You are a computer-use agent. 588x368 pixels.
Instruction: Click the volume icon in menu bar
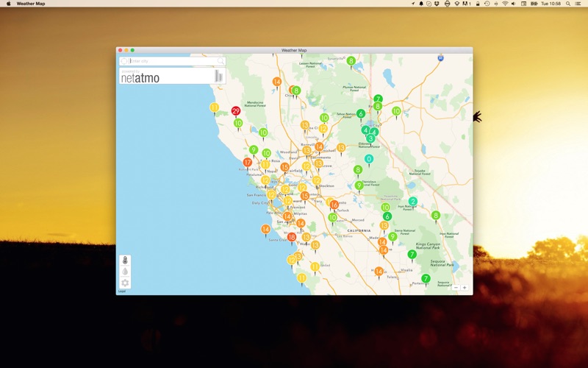(513, 4)
